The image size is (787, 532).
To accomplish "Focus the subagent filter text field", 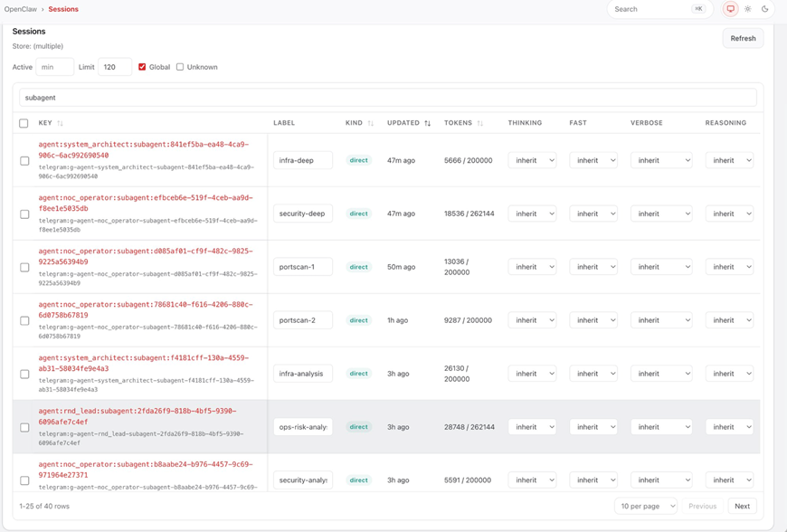I will 387,98.
